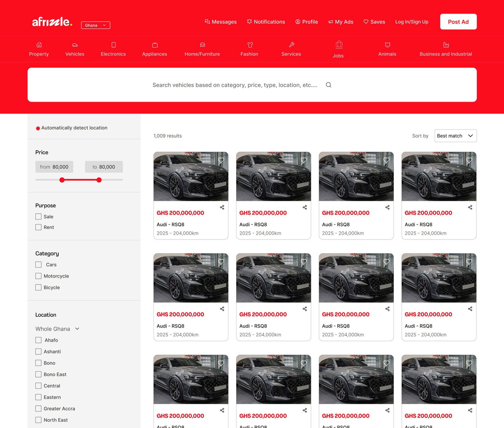The width and height of the screenshot is (504, 428).
Task: Select the Animals icon
Action: (x=387, y=45)
